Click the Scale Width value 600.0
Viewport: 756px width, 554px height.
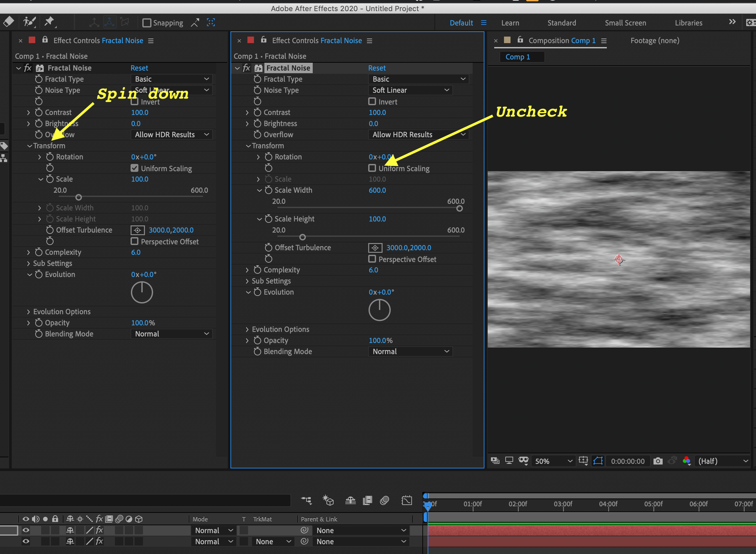pyautogui.click(x=377, y=190)
